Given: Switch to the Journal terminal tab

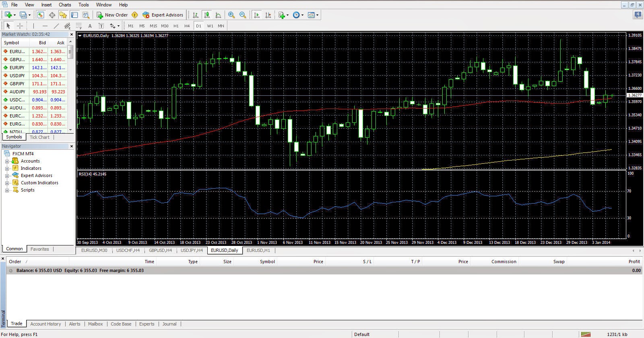Looking at the screenshot, I should [169, 324].
